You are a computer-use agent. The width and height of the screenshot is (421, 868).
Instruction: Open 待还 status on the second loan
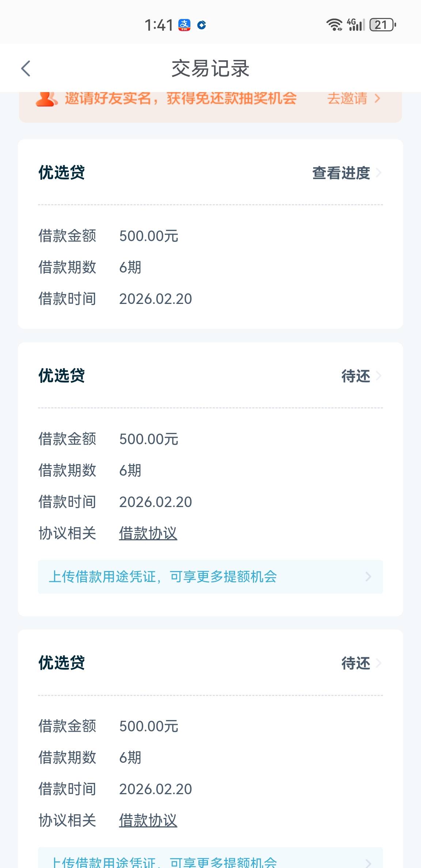pyautogui.click(x=356, y=376)
